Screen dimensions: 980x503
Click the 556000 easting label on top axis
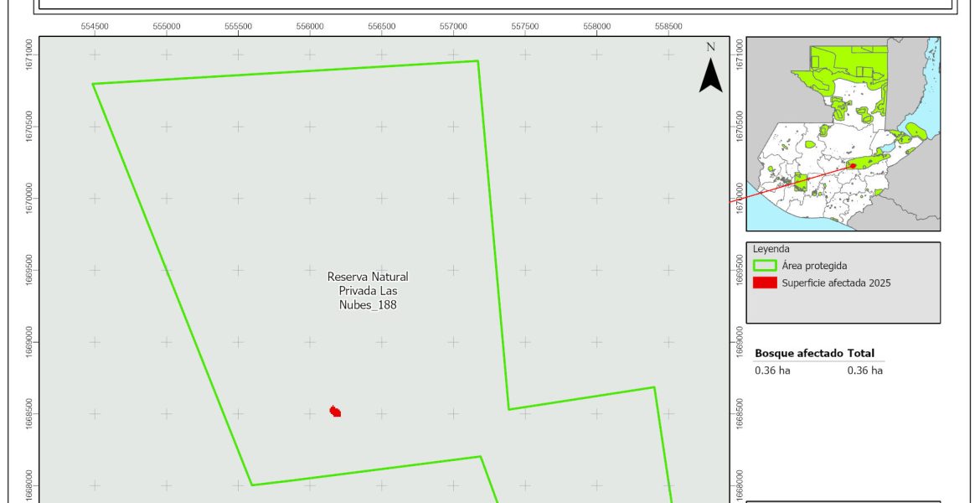[x=310, y=27]
